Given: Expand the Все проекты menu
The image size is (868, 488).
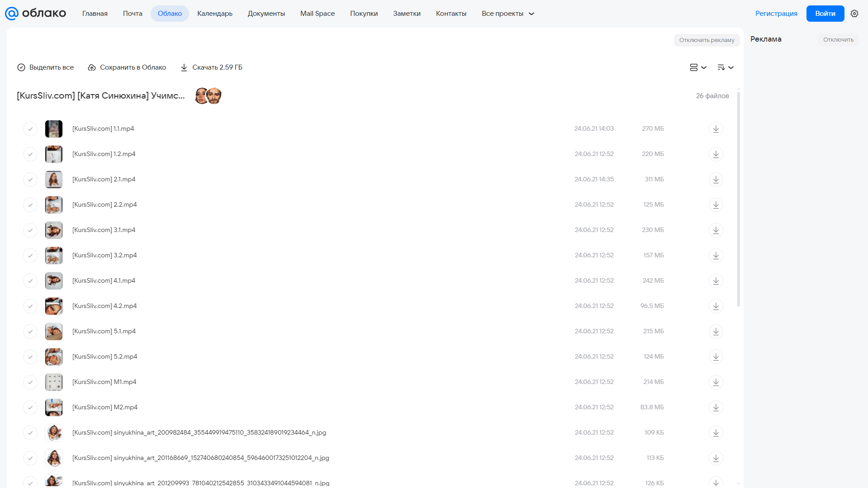Looking at the screenshot, I should pos(508,14).
